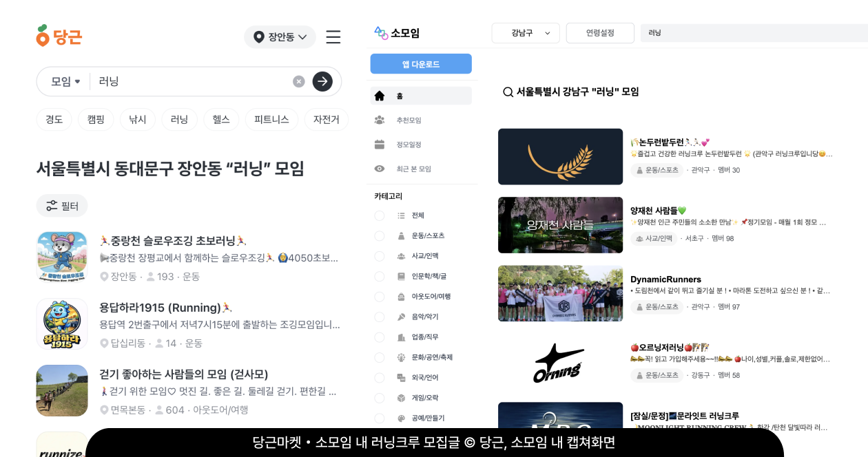Select the 피트니스 keyword chip
868x457 pixels.
click(x=271, y=119)
